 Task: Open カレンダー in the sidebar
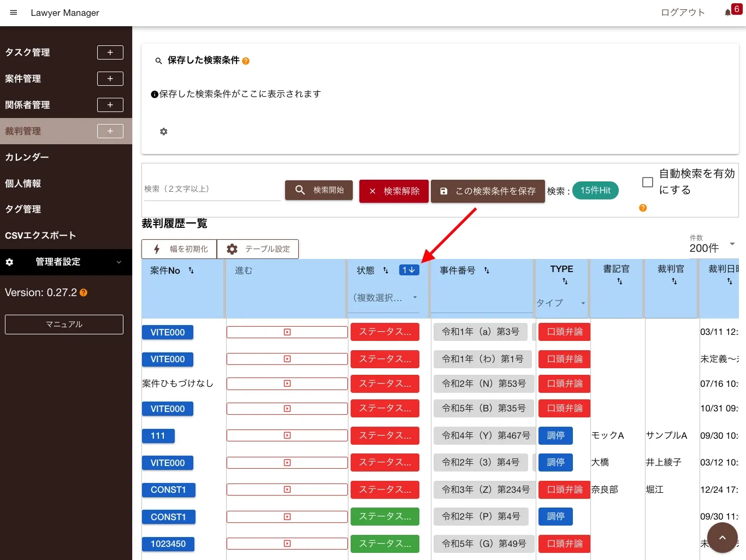tap(27, 157)
